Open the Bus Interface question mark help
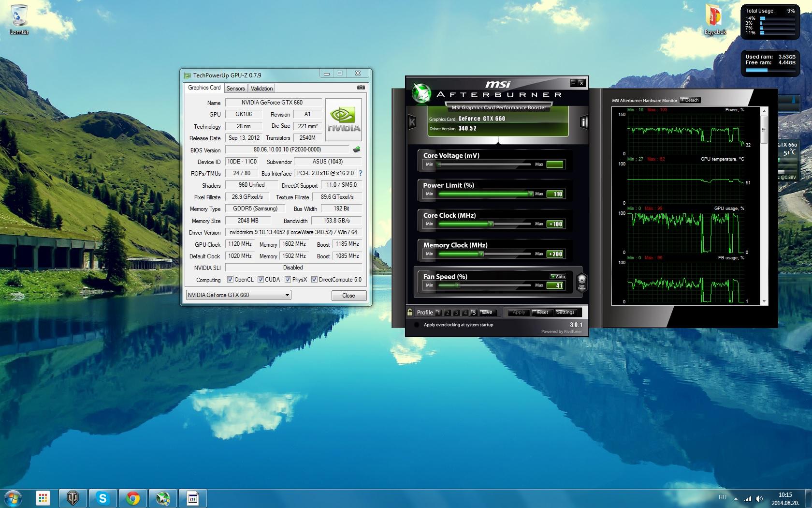 click(x=360, y=173)
